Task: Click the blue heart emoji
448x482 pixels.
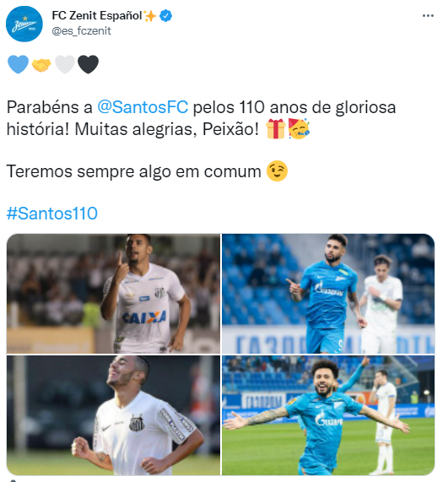Action: [x=18, y=64]
